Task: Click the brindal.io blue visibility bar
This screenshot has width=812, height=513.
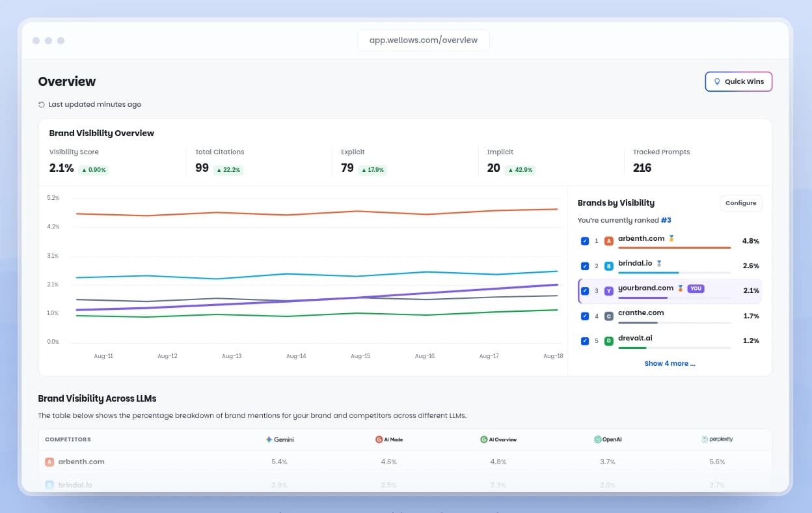Action: click(x=649, y=272)
